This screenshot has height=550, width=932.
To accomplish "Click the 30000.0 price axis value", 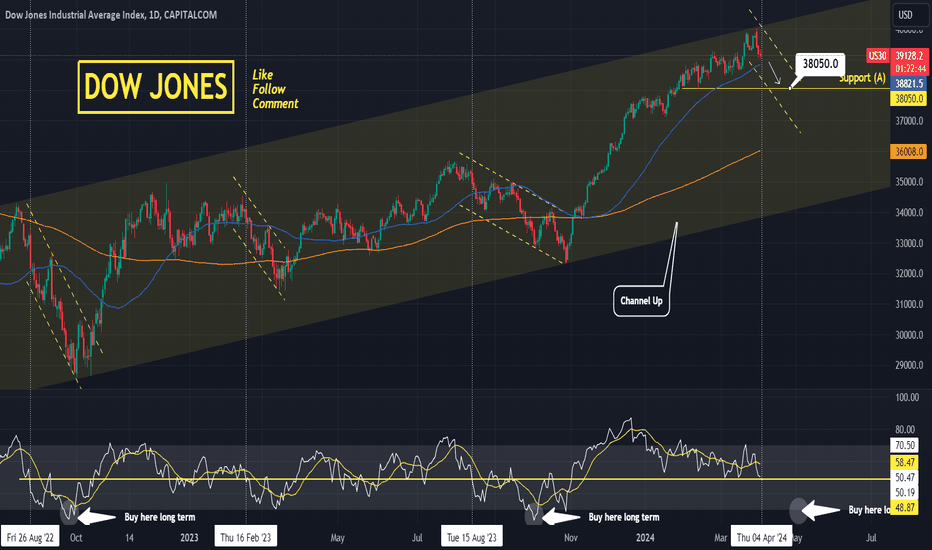I will pyautogui.click(x=909, y=335).
